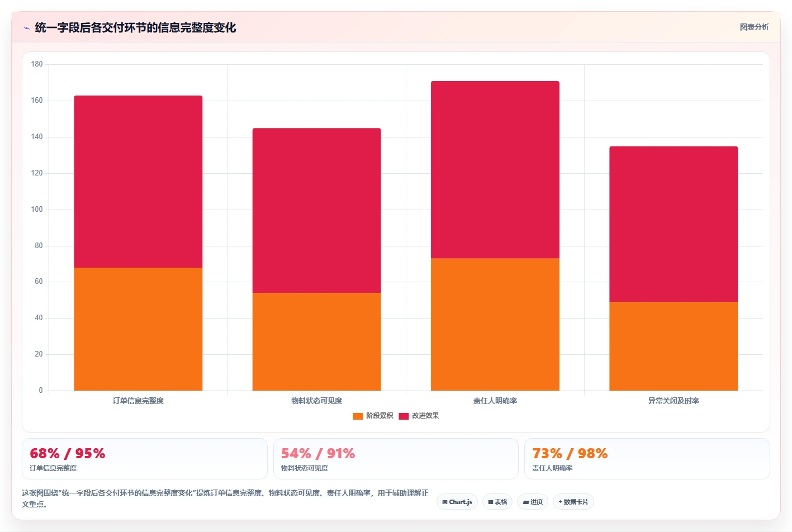The height and width of the screenshot is (532, 792).
Task: Click y-axis tick label 80
Action: 39,246
